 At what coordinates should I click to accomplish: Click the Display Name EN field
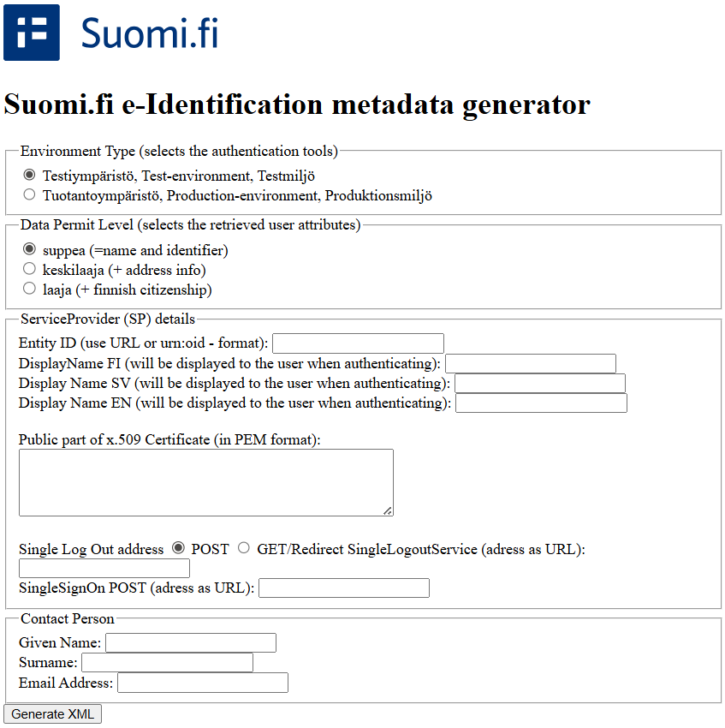pos(541,403)
